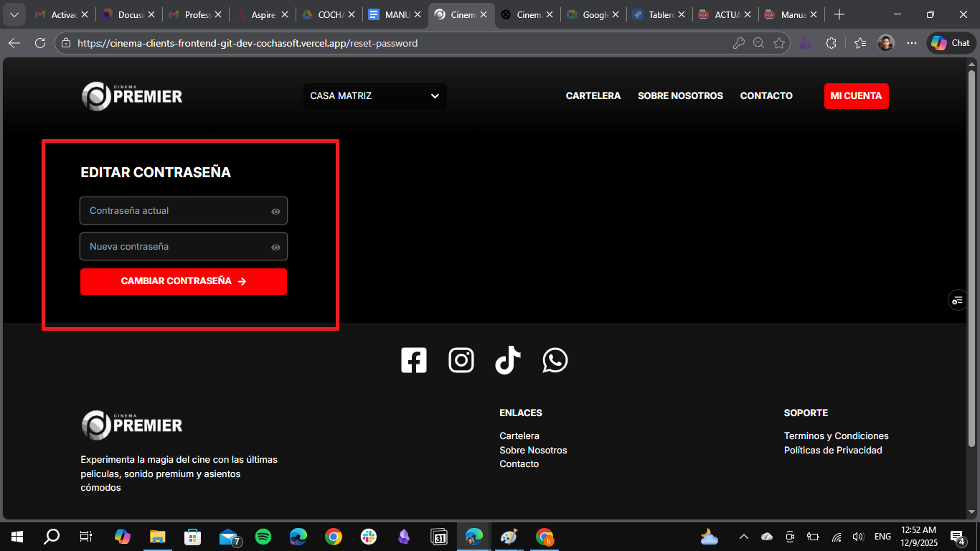
Task: Reveal the new password with eye icon
Action: [275, 248]
